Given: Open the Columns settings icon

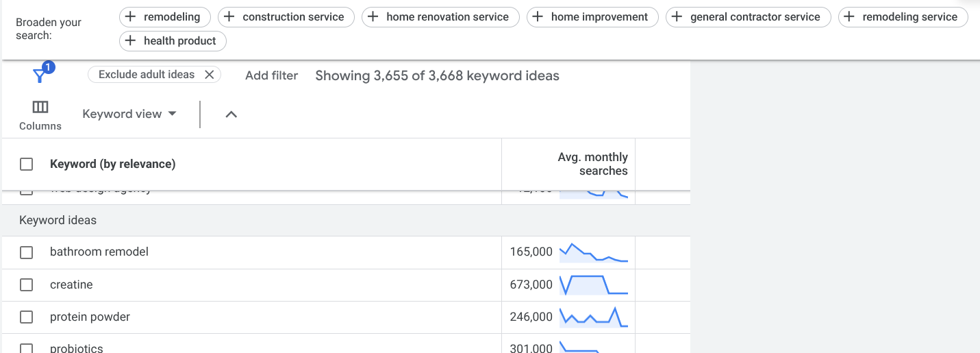Looking at the screenshot, I should pyautogui.click(x=40, y=108).
